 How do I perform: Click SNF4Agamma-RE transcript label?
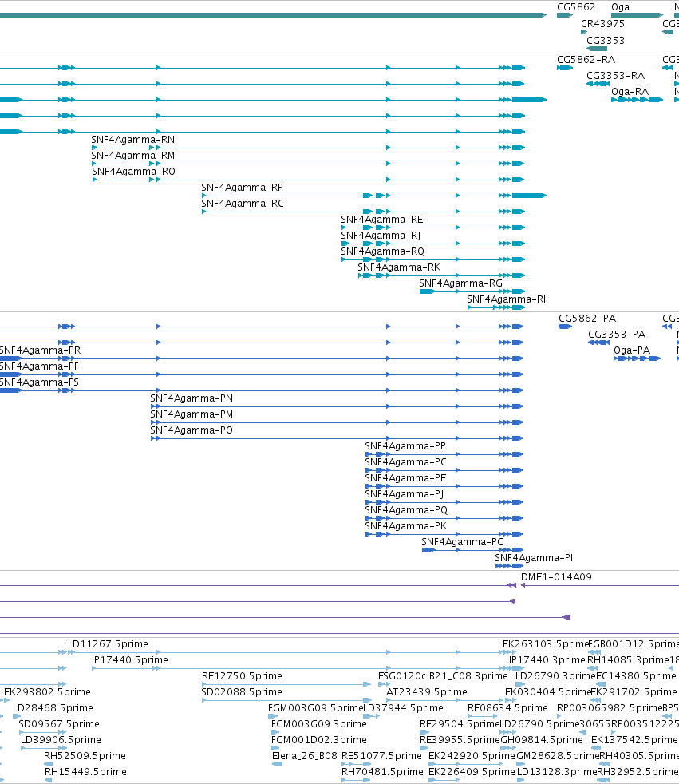click(381, 220)
